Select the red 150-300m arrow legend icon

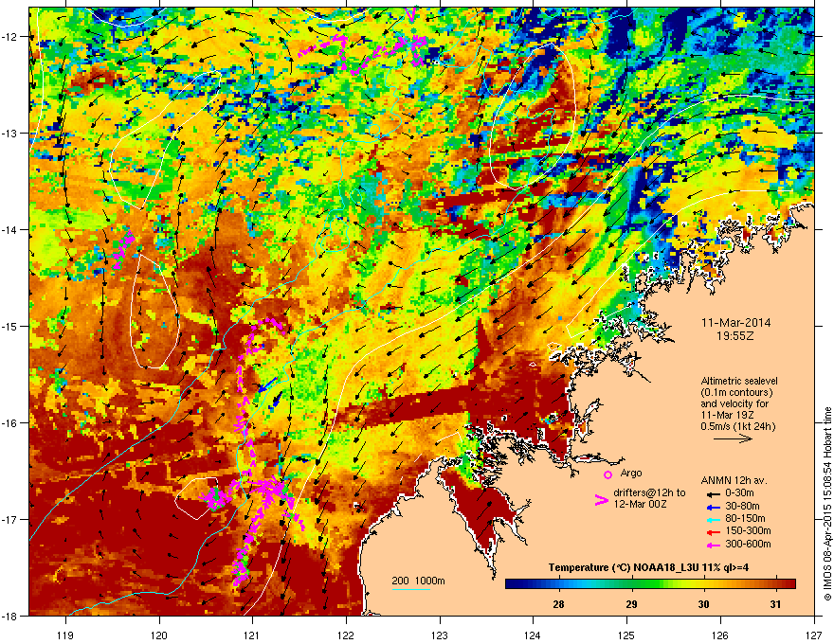712,531
